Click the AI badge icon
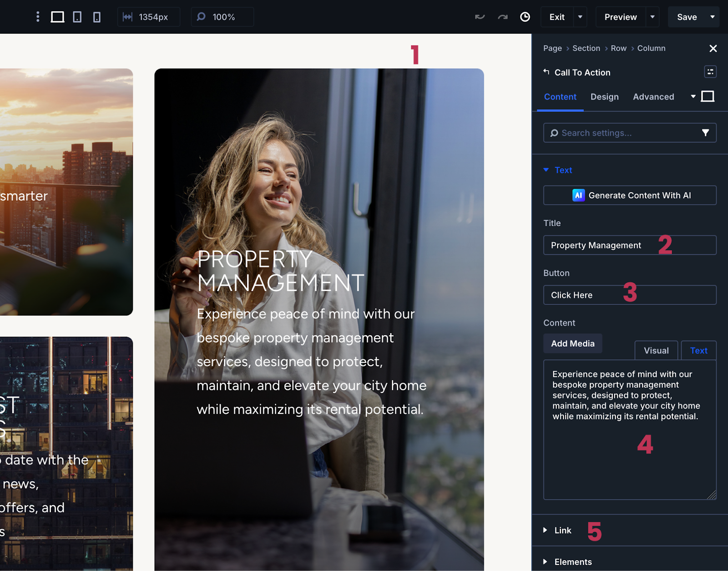This screenshot has height=571, width=728. coord(578,195)
